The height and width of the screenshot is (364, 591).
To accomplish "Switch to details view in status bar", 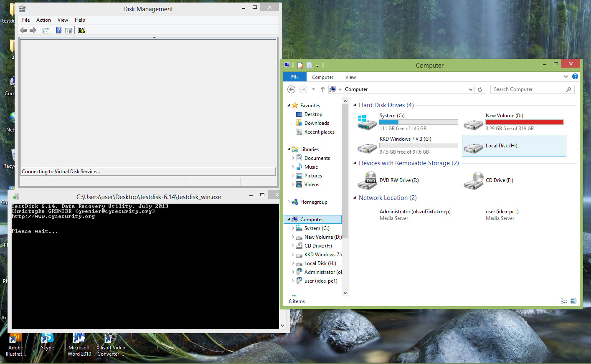I will (x=564, y=301).
